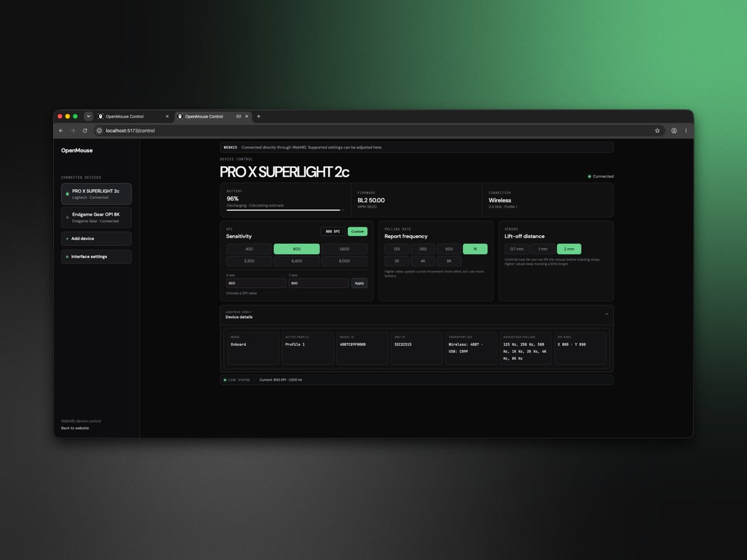747x560 pixels.
Task: Open the site information icon in address bar
Action: pos(99,131)
